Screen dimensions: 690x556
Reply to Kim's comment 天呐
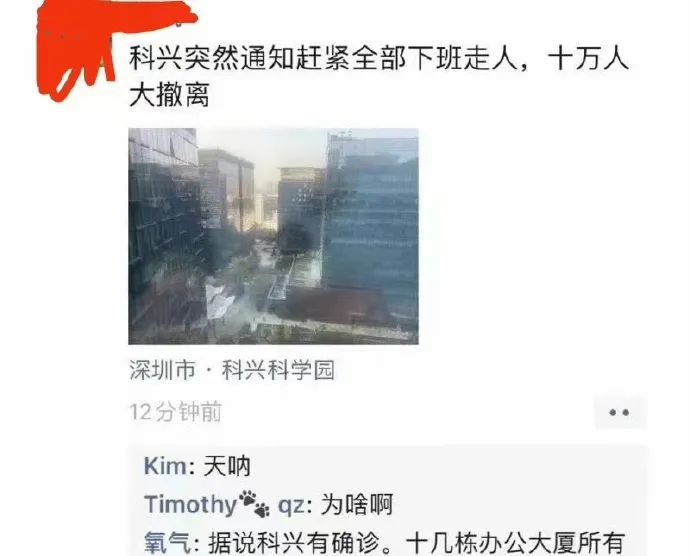pos(227,466)
